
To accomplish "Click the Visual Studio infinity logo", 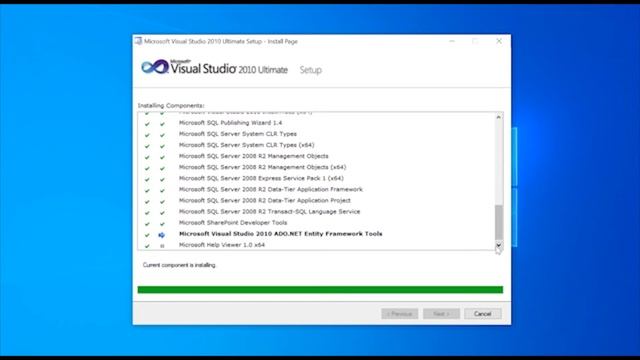I will click(155, 67).
